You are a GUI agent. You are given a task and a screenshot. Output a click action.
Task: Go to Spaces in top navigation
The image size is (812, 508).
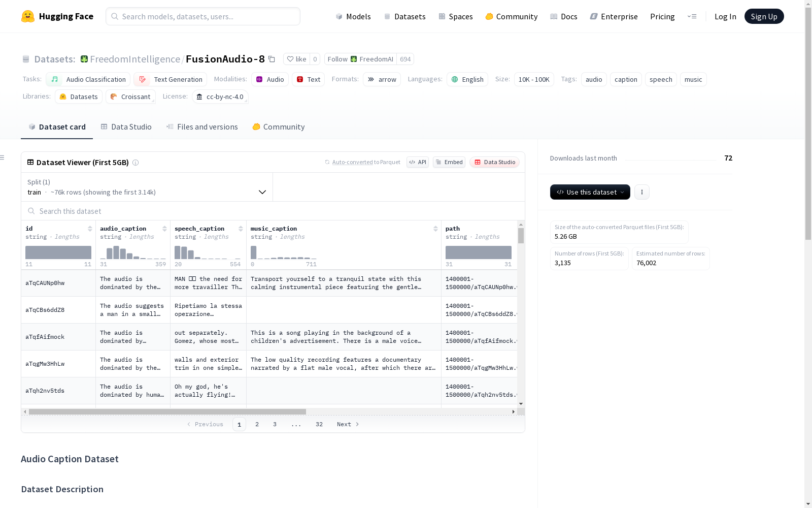(x=456, y=16)
